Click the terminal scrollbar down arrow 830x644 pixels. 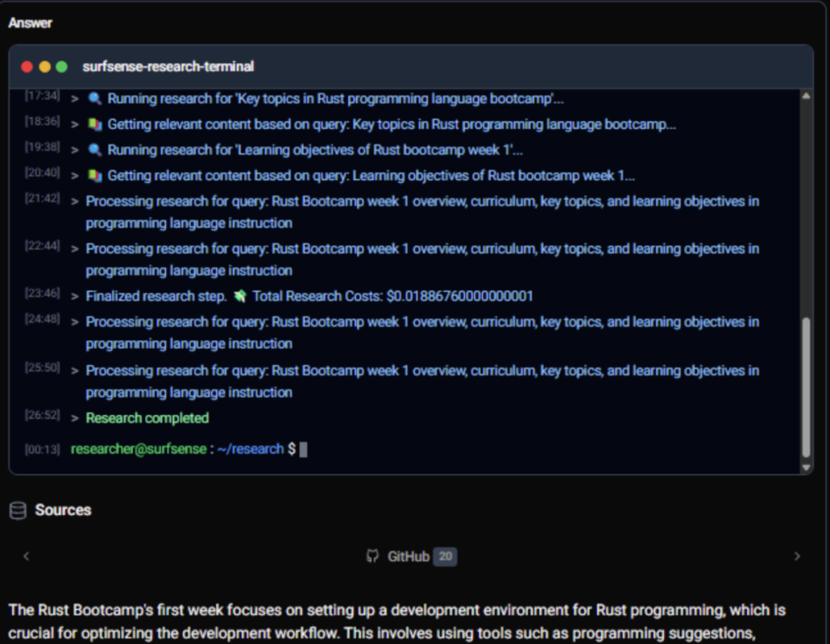pos(806,467)
